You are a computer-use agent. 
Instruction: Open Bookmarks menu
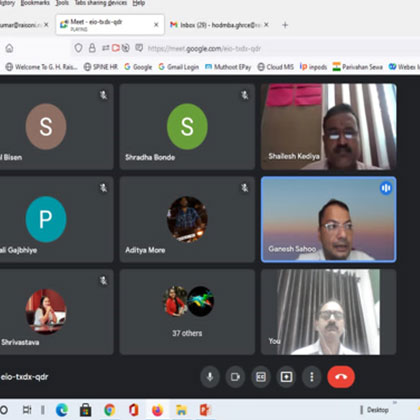[35, 3]
